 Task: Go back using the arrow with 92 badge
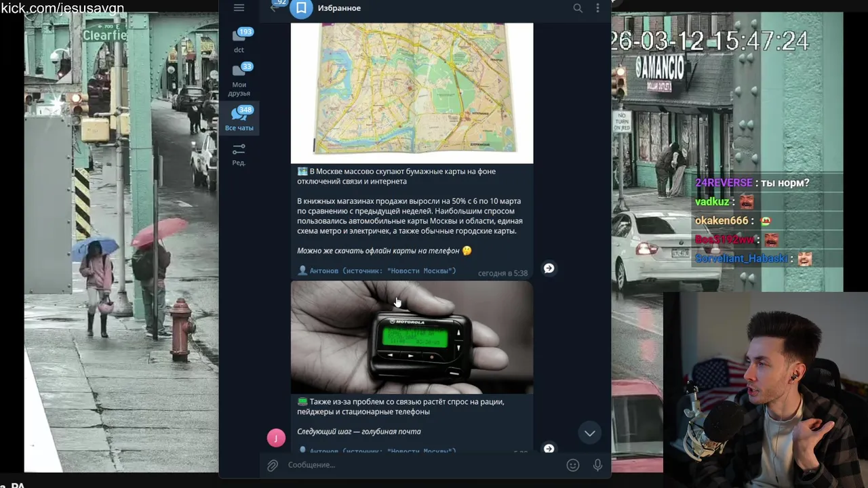274,8
